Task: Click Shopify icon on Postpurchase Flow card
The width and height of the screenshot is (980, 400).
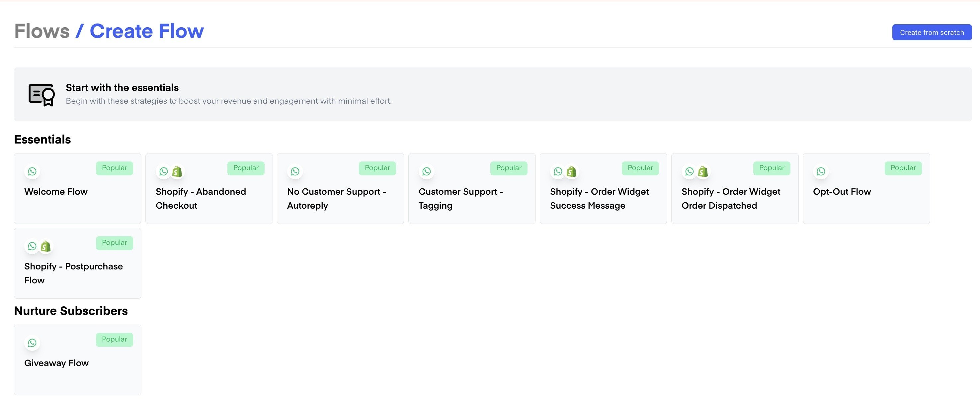Action: [46, 246]
